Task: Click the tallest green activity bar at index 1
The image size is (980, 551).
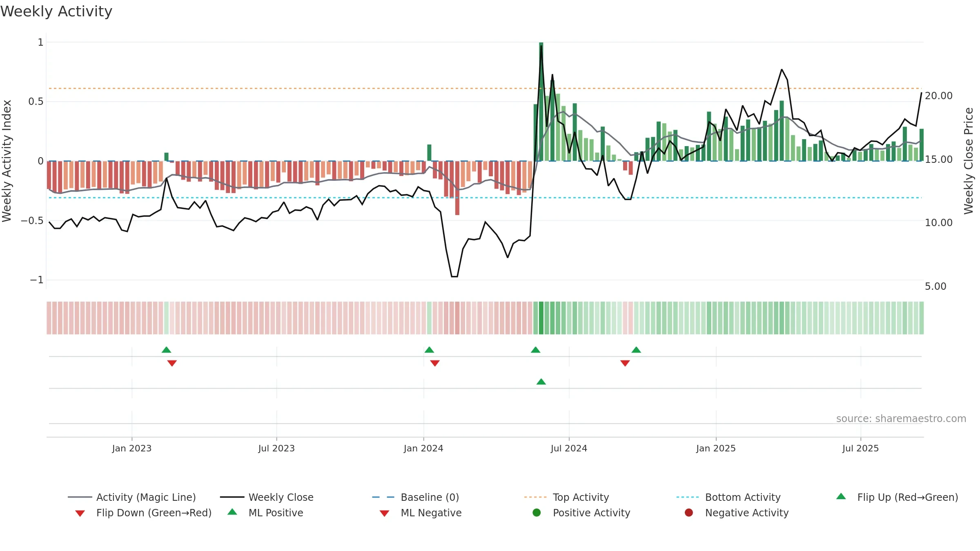Action: [x=541, y=102]
